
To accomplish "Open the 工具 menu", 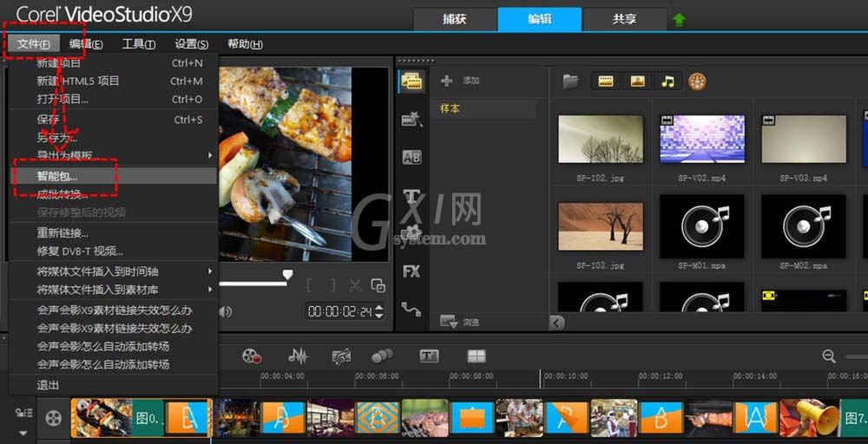I will coord(138,44).
